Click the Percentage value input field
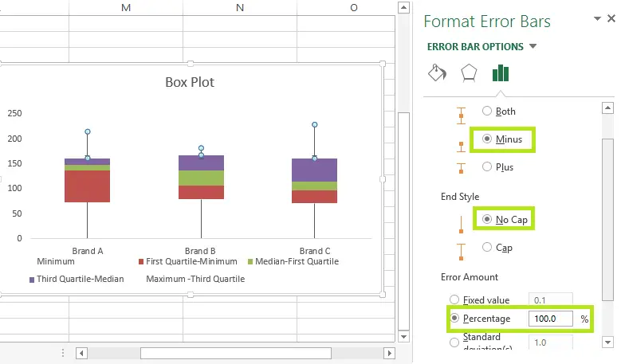The image size is (621, 364). coord(550,319)
